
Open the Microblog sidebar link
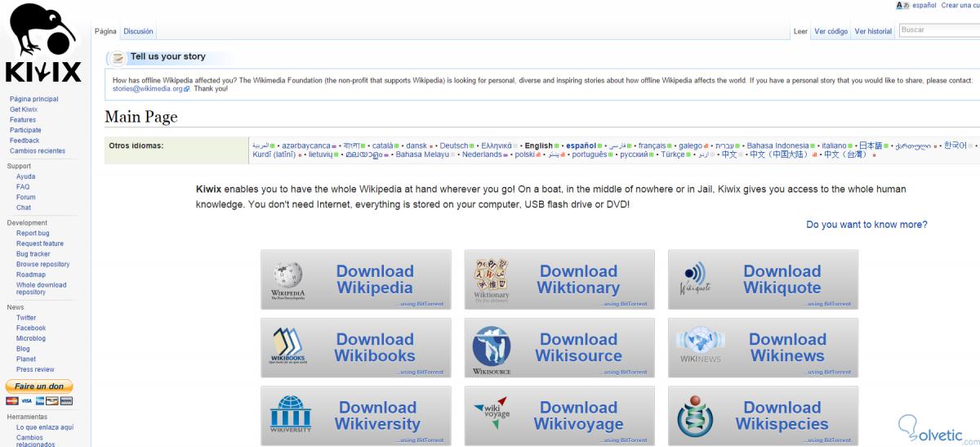31,338
